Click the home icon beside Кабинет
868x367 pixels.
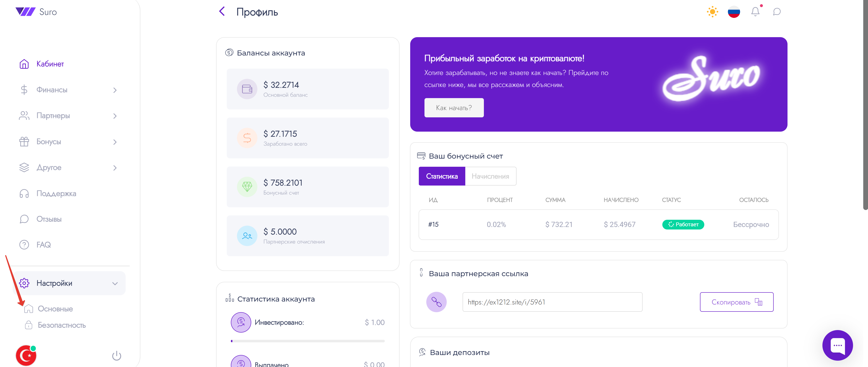point(24,64)
